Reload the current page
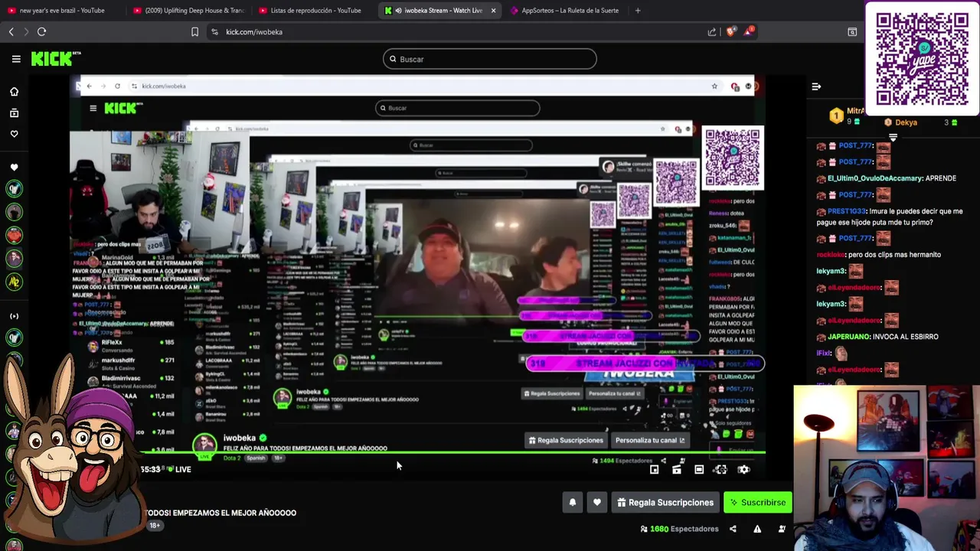 tap(42, 31)
